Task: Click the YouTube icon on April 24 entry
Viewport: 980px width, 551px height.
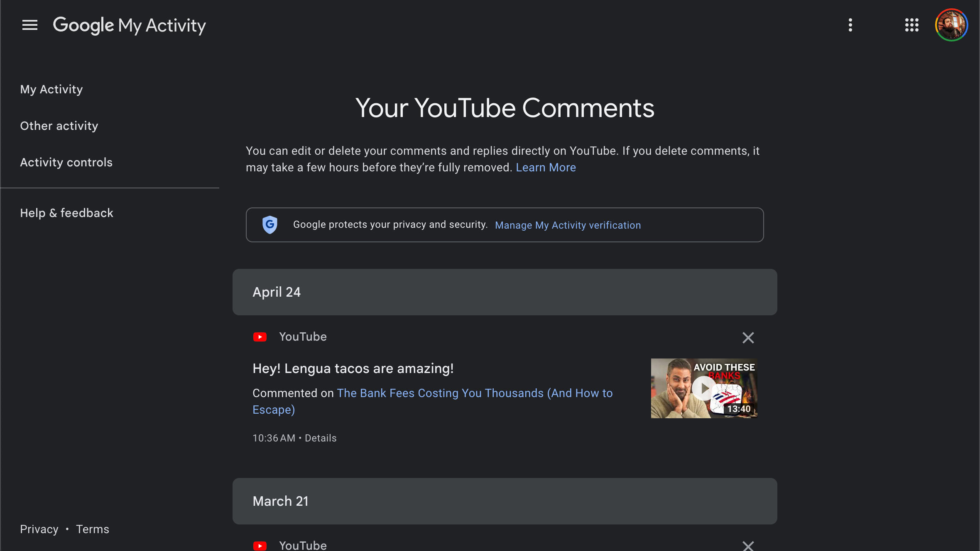Action: [x=260, y=337]
